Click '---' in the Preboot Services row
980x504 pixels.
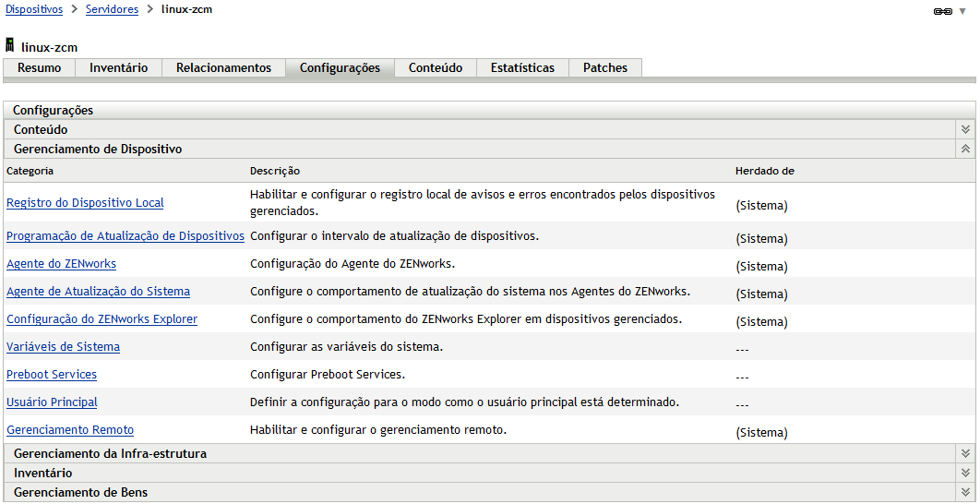(743, 378)
